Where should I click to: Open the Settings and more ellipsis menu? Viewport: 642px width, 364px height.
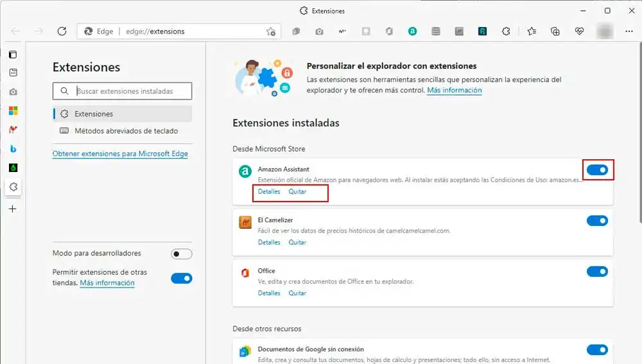(x=629, y=31)
